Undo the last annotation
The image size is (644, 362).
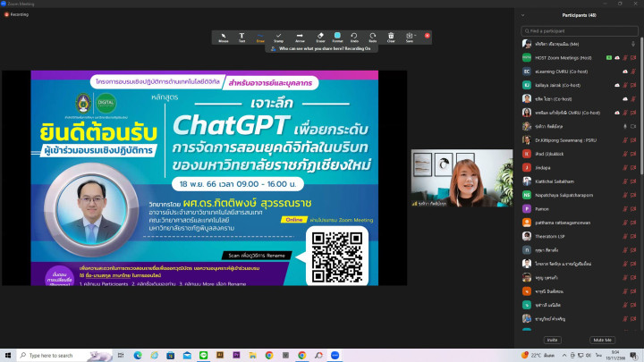(x=354, y=38)
